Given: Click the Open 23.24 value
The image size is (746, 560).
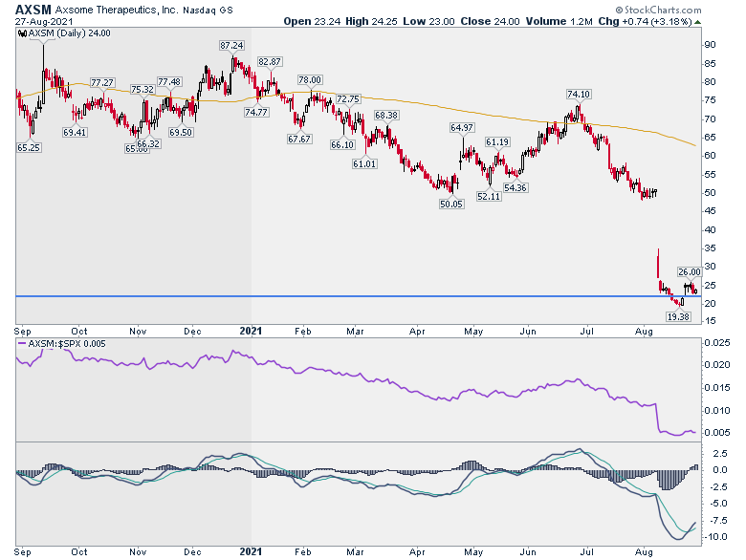Looking at the screenshot, I should point(312,21).
